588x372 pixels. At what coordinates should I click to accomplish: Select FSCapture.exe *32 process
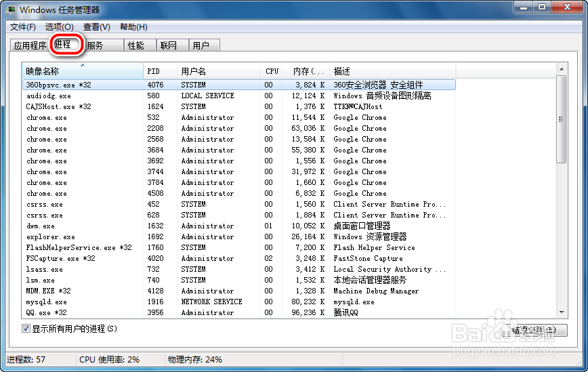239,259
